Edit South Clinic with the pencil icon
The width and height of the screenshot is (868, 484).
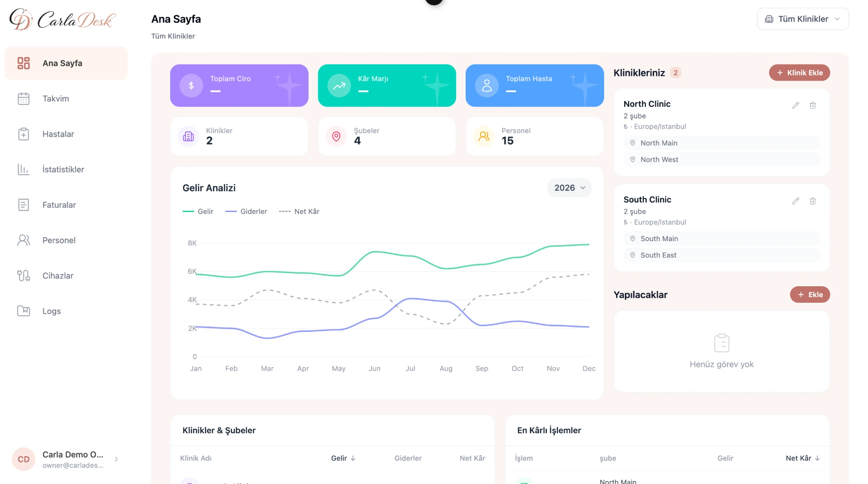click(796, 201)
